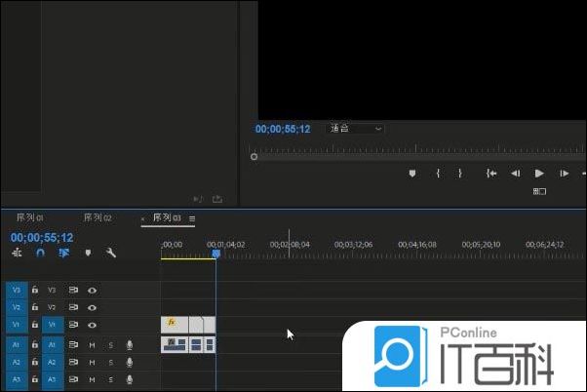The image size is (587, 392).
Task: Mark Out point in program monitor
Action: [x=460, y=174]
